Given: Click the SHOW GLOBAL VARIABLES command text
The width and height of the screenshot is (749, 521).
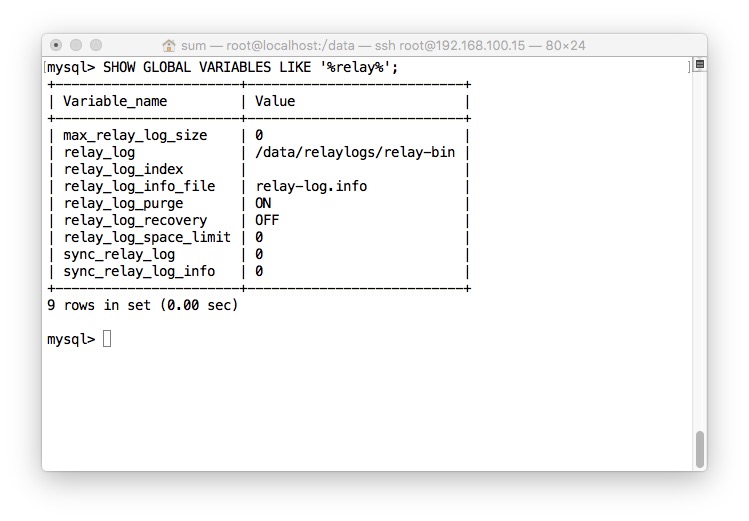Looking at the screenshot, I should (x=250, y=67).
